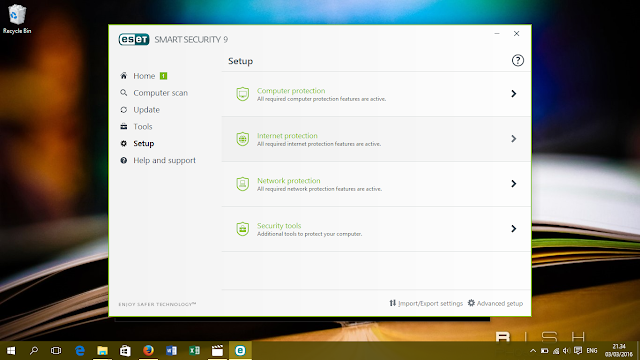
Task: Expand Computer protection with its arrow
Action: click(x=514, y=94)
